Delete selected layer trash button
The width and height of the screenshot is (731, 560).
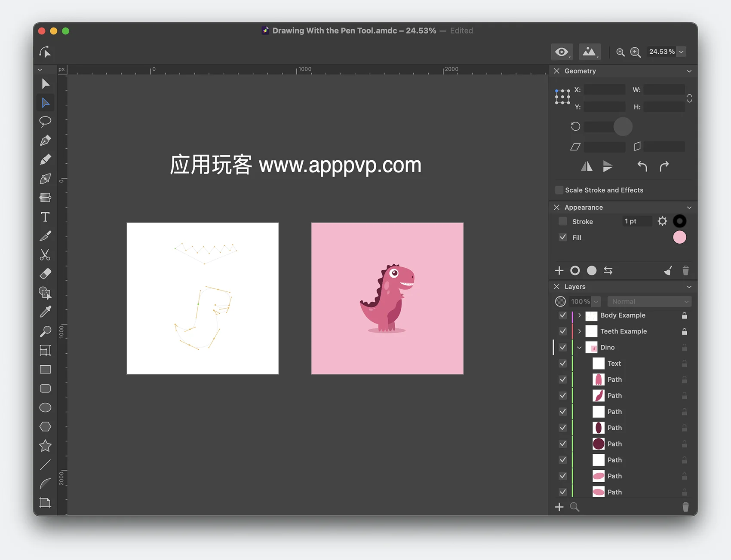pyautogui.click(x=685, y=507)
